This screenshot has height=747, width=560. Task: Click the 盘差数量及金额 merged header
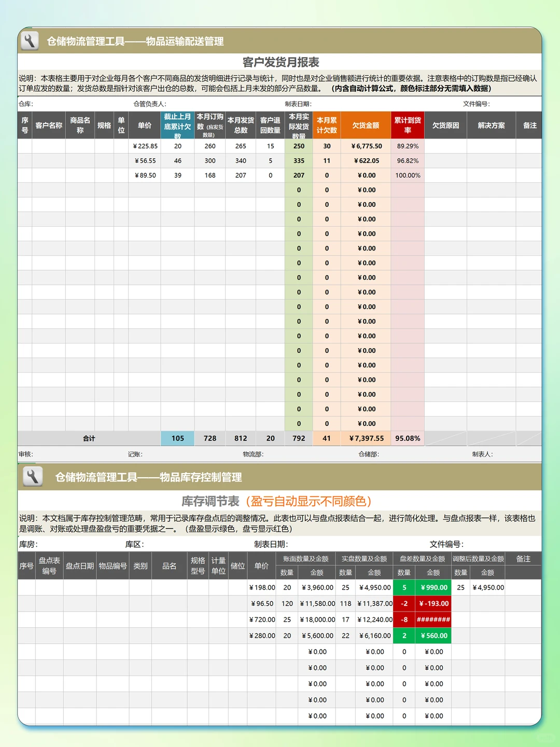tap(423, 559)
